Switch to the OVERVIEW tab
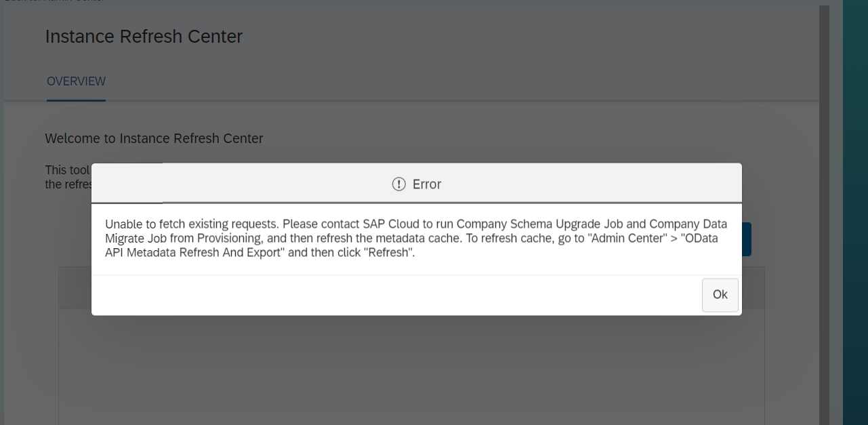 point(76,81)
